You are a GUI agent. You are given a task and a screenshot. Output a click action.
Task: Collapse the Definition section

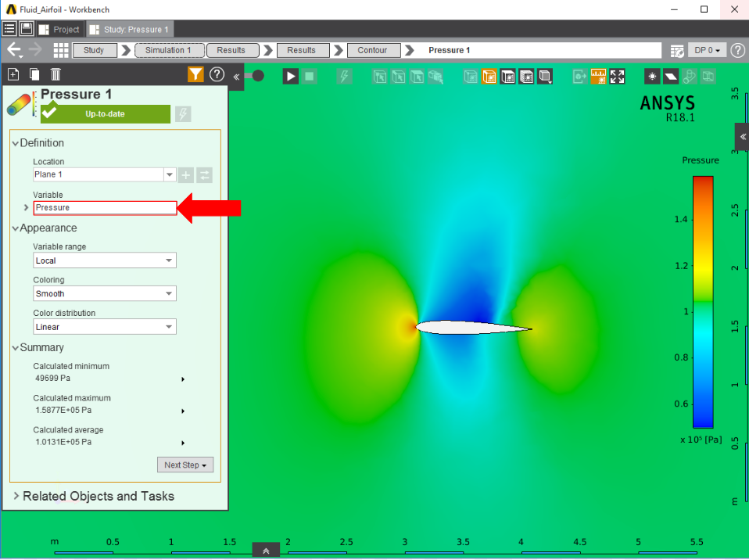coord(16,143)
